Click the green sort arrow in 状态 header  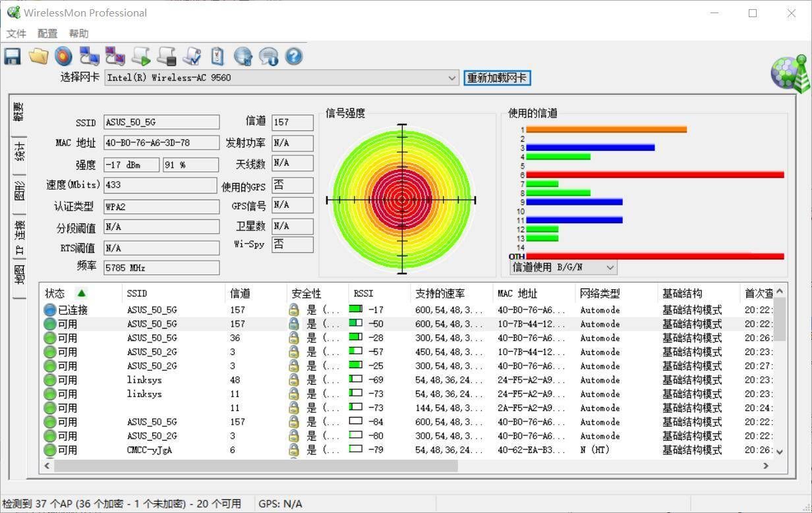81,293
